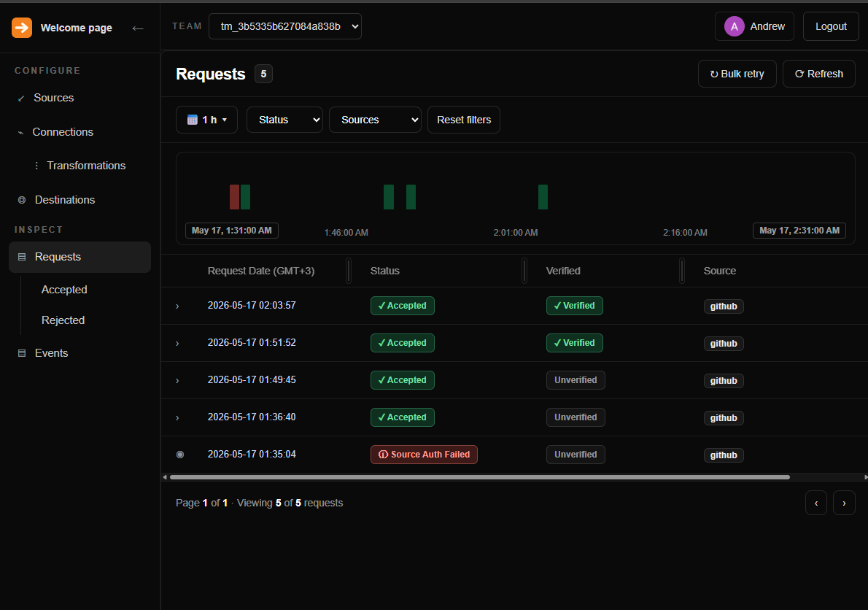Image resolution: width=868 pixels, height=610 pixels.
Task: Click the 01:35:04 row radio indicator
Action: pyautogui.click(x=180, y=455)
